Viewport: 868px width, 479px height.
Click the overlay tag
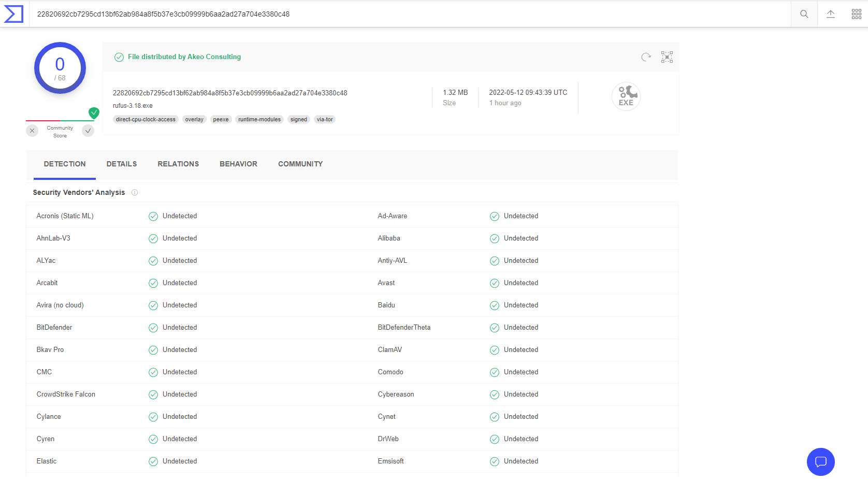[x=194, y=119]
